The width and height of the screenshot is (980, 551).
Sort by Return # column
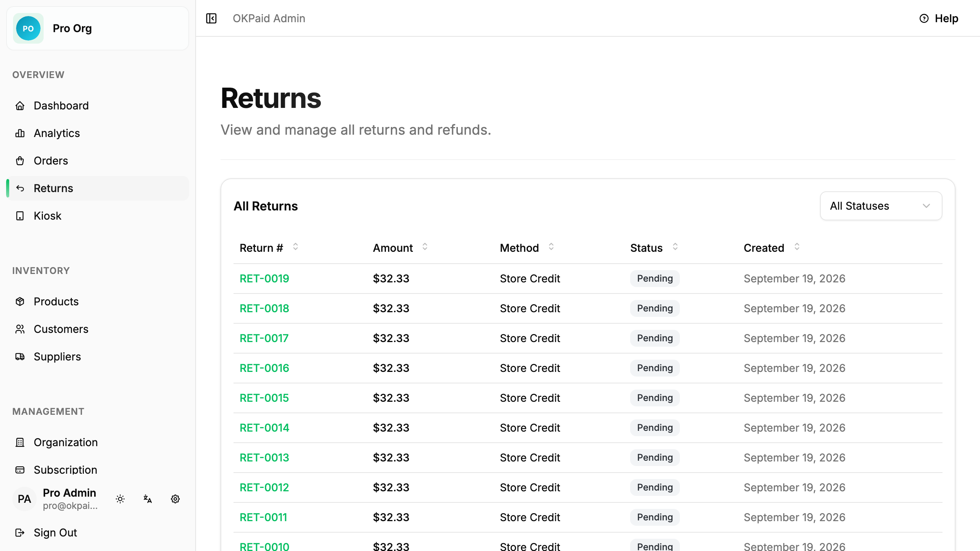coord(269,248)
